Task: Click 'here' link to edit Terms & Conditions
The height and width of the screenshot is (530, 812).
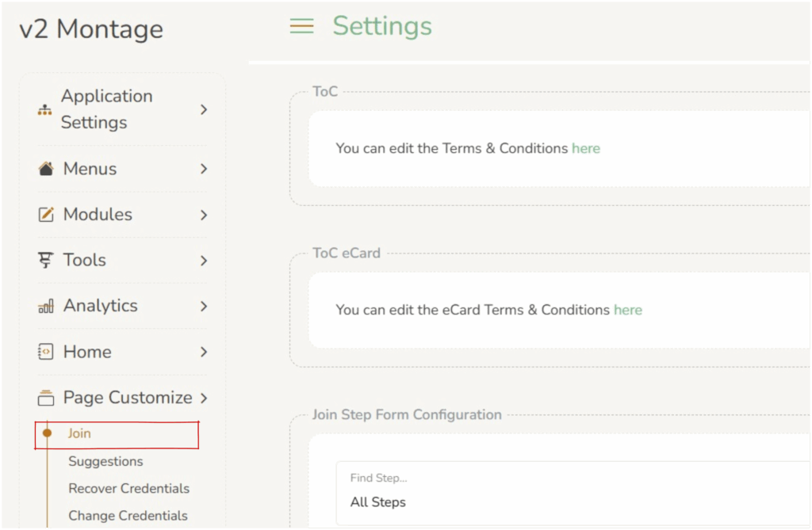Action: [x=586, y=148]
